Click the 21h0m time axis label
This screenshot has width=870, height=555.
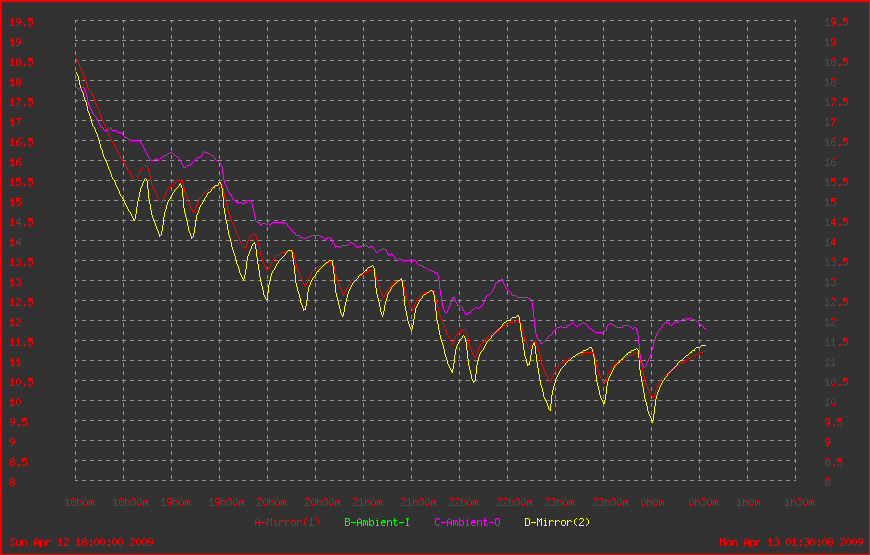pyautogui.click(x=367, y=502)
